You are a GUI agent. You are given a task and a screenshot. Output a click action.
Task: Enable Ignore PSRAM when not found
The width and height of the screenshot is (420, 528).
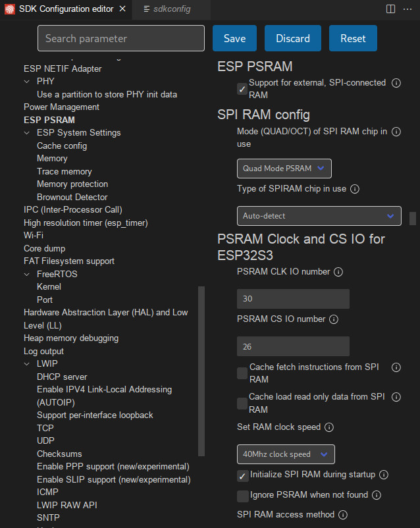click(242, 495)
